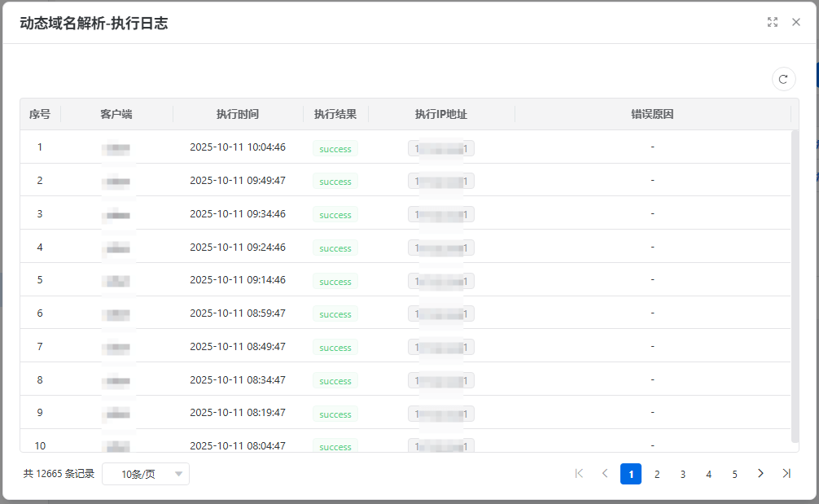819x504 pixels.
Task: Jump to the first page
Action: (579, 474)
